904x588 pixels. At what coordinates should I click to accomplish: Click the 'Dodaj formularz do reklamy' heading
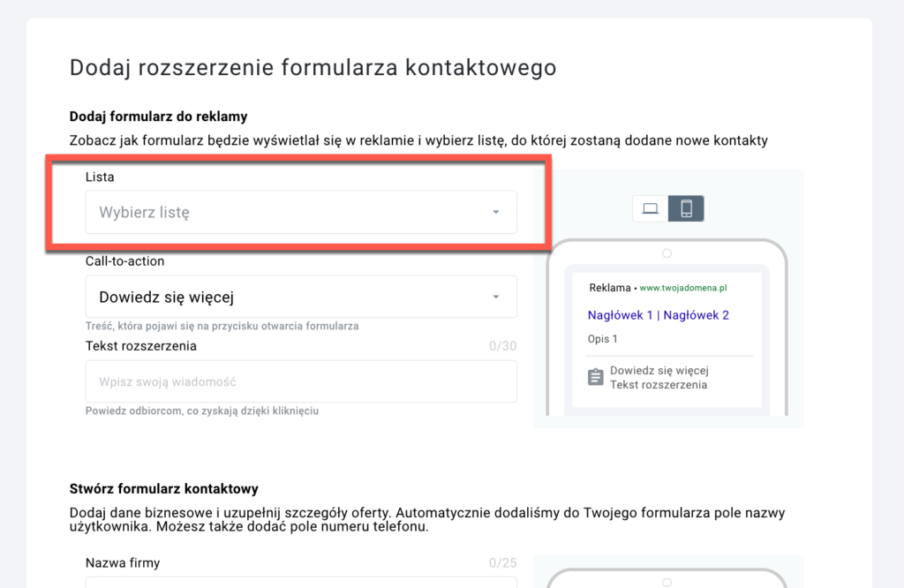159,117
